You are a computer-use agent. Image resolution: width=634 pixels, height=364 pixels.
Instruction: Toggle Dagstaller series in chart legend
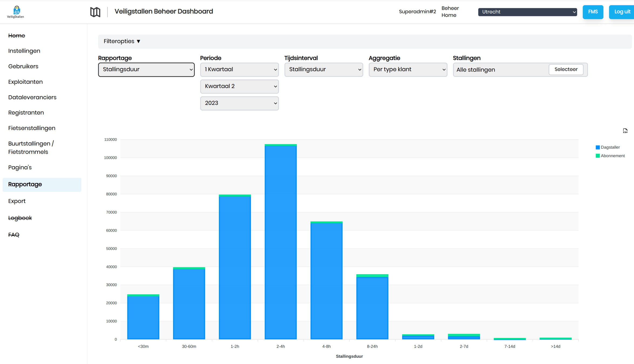point(608,147)
